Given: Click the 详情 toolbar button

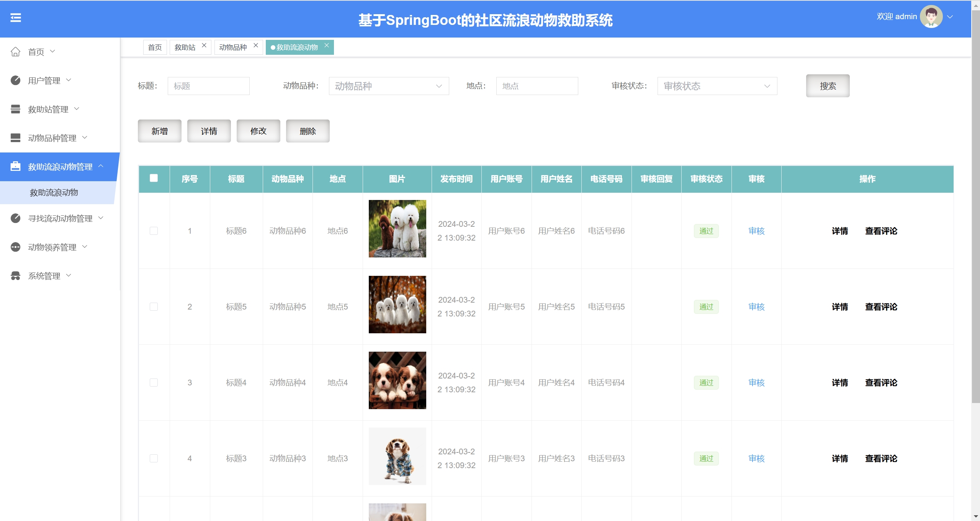Looking at the screenshot, I should click(209, 131).
